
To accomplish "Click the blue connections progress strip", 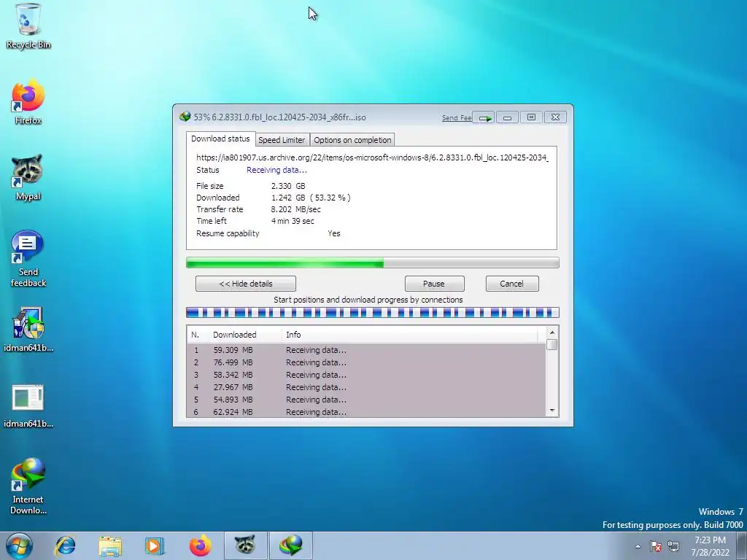I will [372, 312].
